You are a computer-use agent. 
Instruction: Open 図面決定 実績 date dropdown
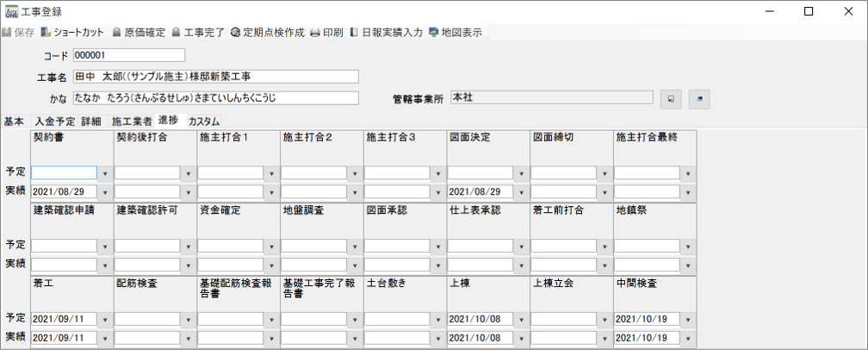[522, 192]
